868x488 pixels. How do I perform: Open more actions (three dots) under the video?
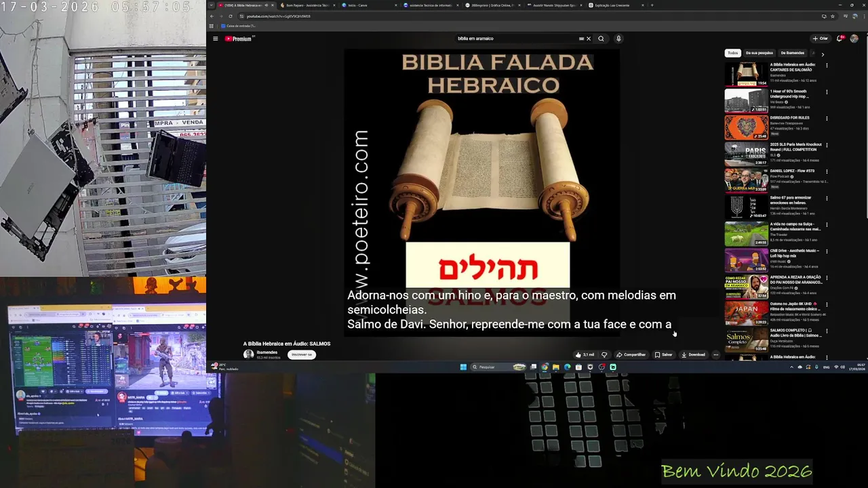715,354
